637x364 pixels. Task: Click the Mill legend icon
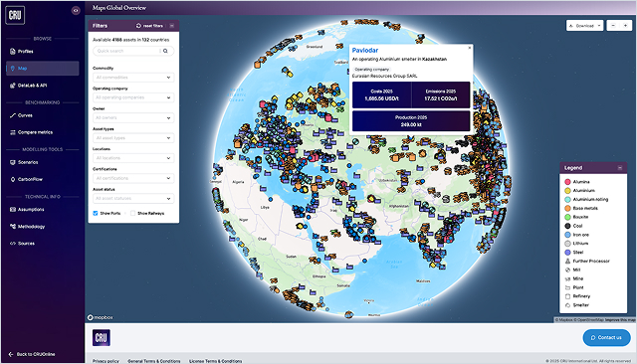coord(567,270)
